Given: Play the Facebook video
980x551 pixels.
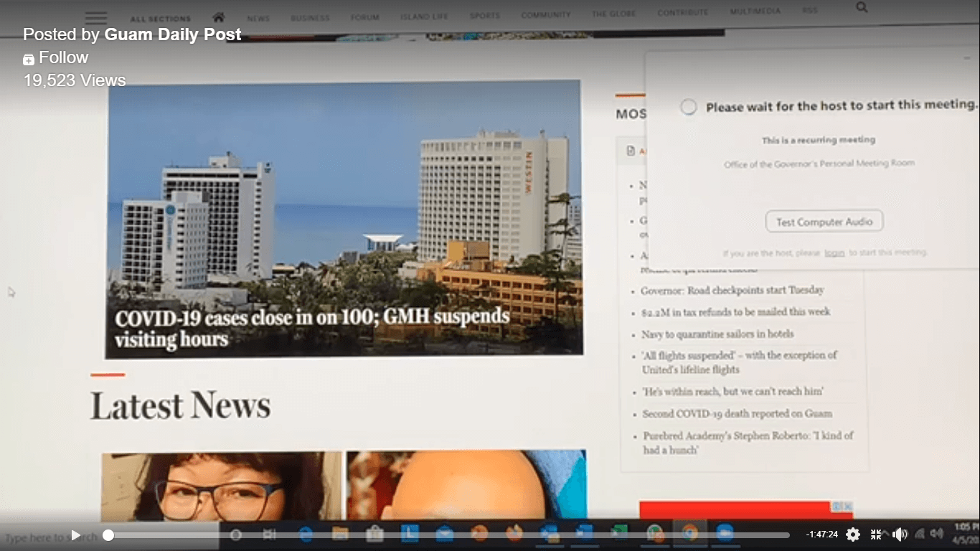Looking at the screenshot, I should pos(75,535).
